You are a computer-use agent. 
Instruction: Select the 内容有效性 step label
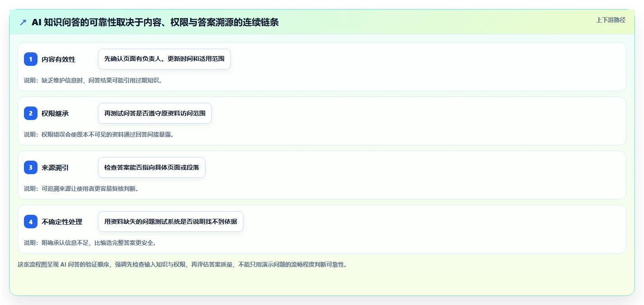pos(58,59)
